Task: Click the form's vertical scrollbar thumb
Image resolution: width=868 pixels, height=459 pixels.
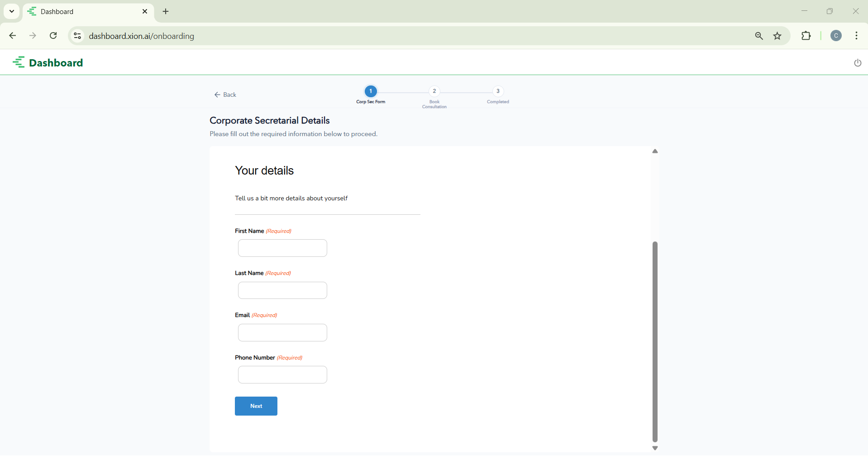Action: point(655,341)
